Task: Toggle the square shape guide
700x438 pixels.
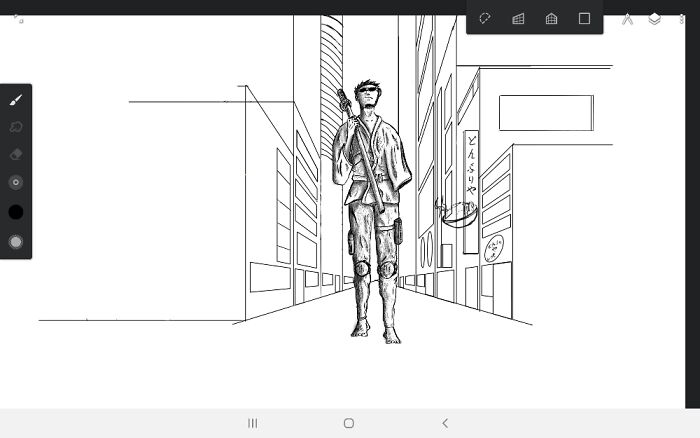Action: point(584,18)
